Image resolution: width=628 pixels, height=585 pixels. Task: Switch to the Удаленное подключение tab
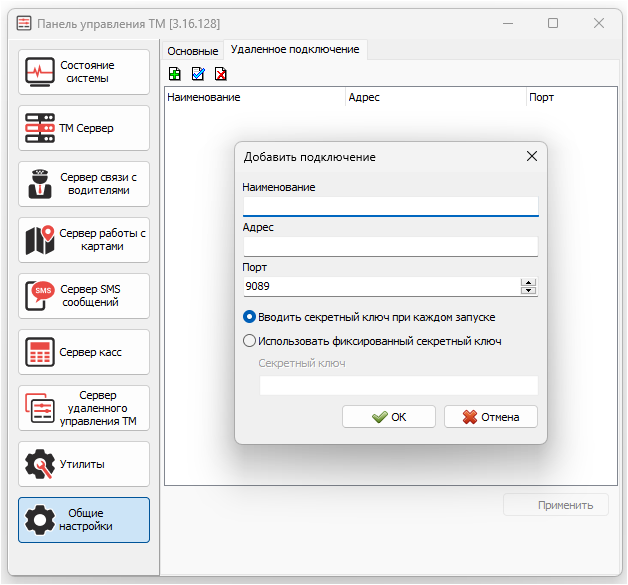point(295,49)
